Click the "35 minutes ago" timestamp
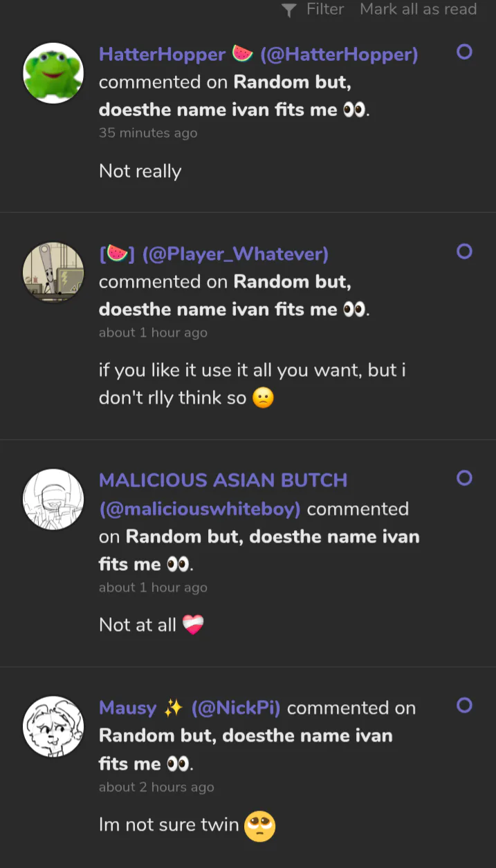The height and width of the screenshot is (868, 496). [x=148, y=133]
